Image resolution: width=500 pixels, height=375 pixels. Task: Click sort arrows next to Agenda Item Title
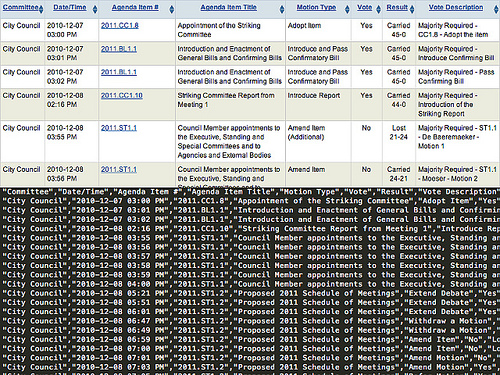(x=282, y=9)
